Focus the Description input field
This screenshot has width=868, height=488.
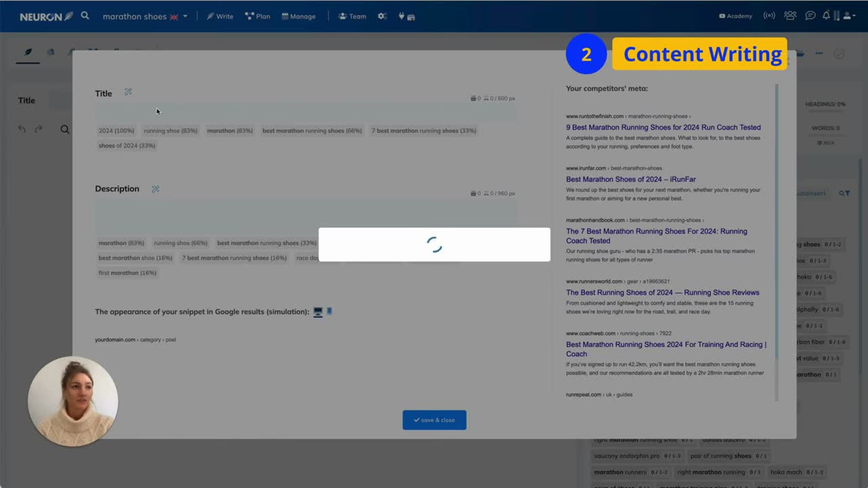tap(306, 215)
